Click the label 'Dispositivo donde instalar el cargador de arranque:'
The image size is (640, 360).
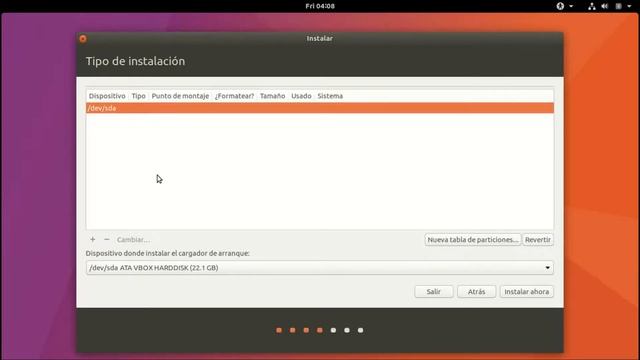[167, 253]
